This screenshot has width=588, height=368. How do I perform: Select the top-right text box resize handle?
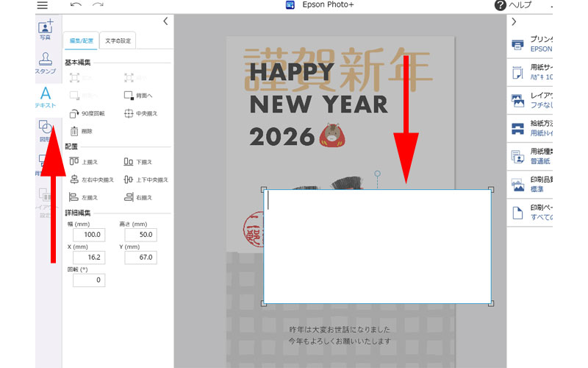pyautogui.click(x=491, y=190)
